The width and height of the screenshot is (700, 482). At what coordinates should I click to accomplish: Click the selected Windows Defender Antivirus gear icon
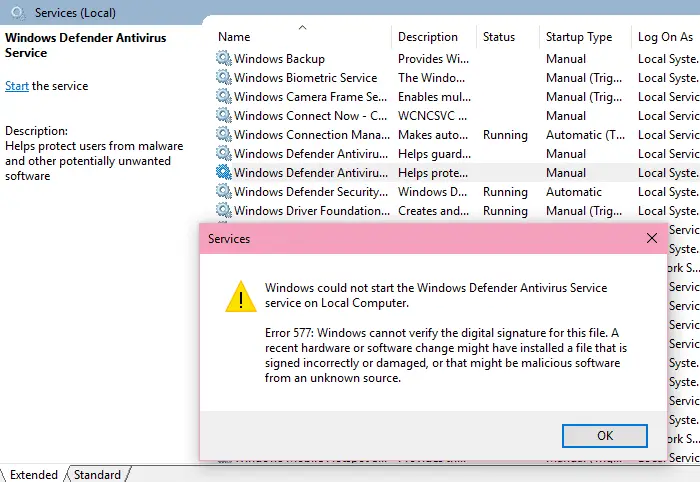coord(224,172)
